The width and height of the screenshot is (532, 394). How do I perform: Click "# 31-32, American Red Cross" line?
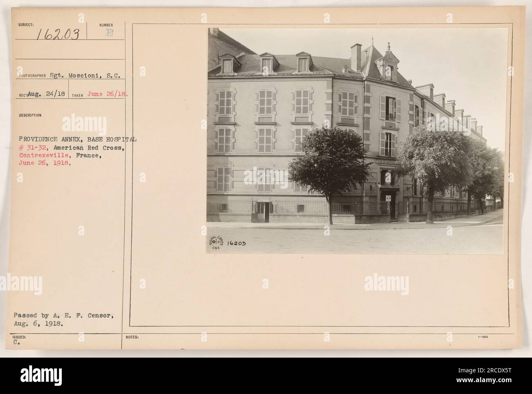coord(72,148)
